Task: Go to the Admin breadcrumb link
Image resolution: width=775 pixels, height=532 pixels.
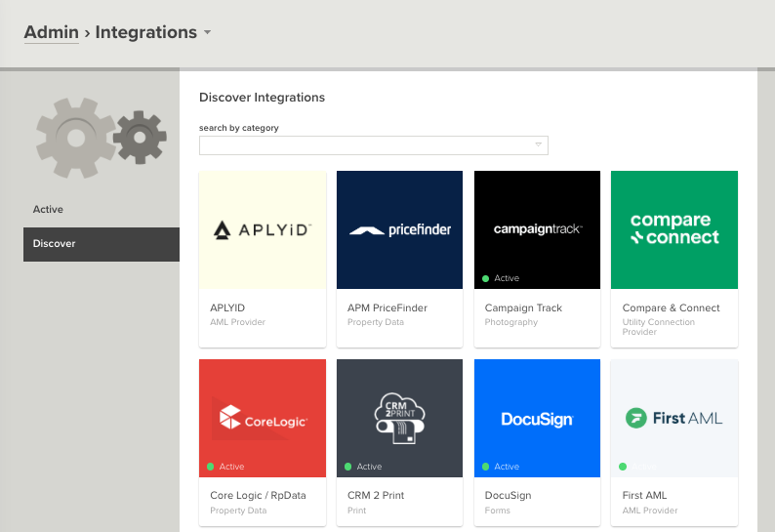Action: (x=52, y=32)
